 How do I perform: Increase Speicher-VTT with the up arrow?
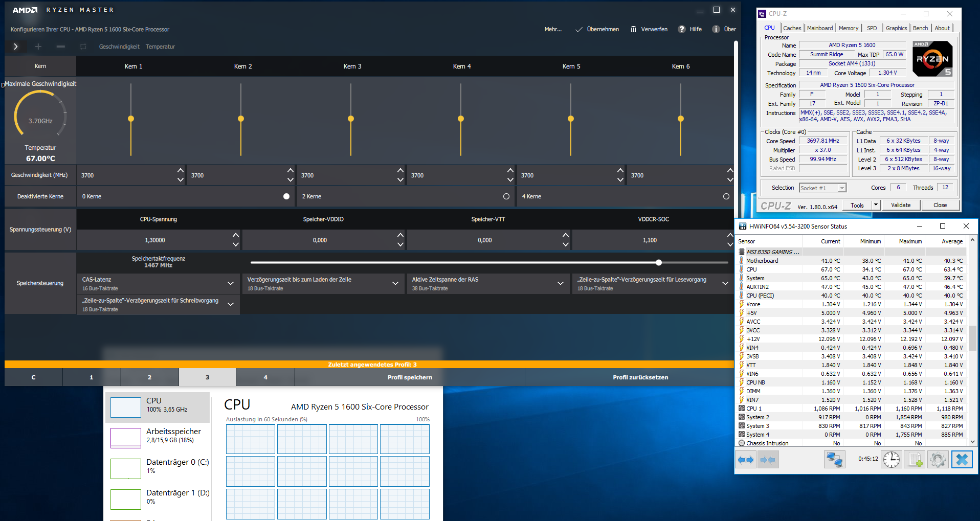566,235
